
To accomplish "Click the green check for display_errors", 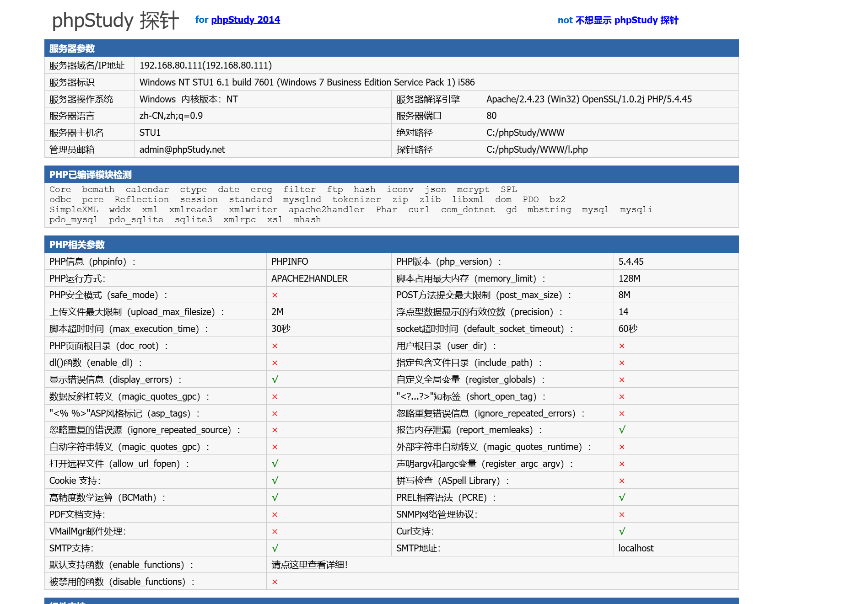I will point(275,380).
